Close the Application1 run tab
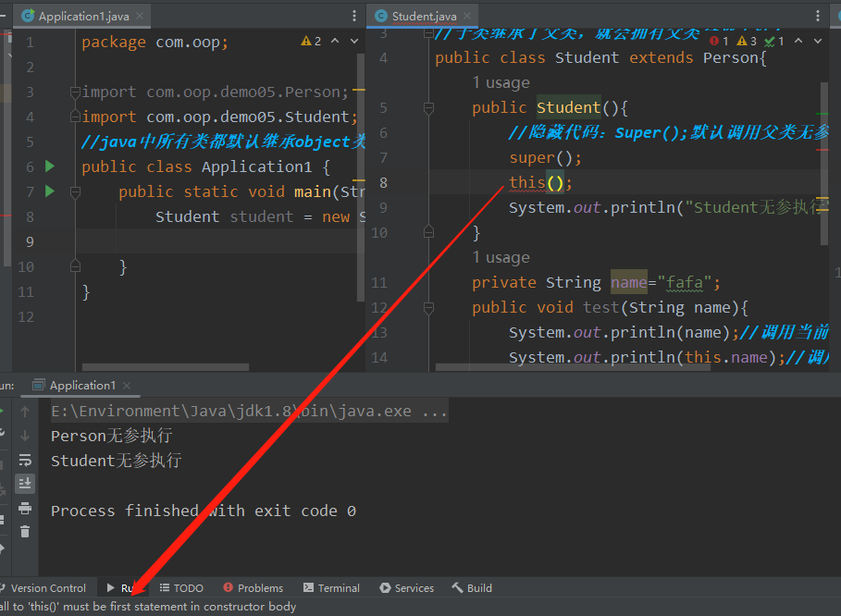The image size is (841, 616). 127,385
